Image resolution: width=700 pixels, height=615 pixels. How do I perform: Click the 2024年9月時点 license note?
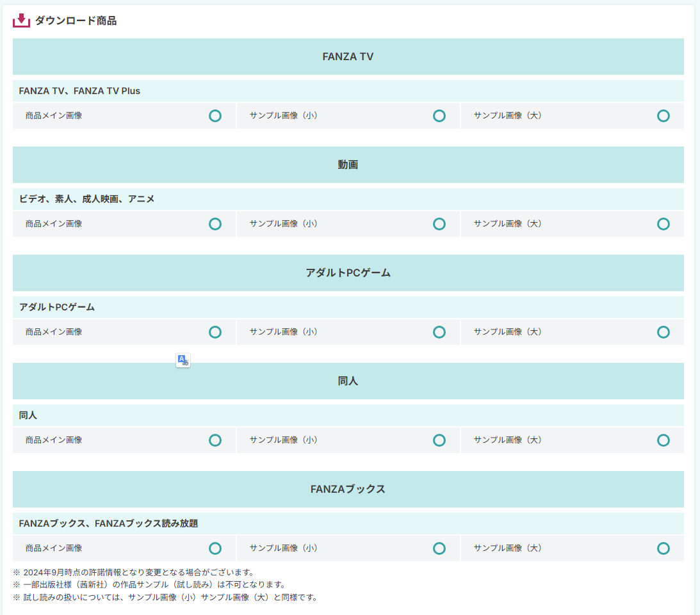133,572
